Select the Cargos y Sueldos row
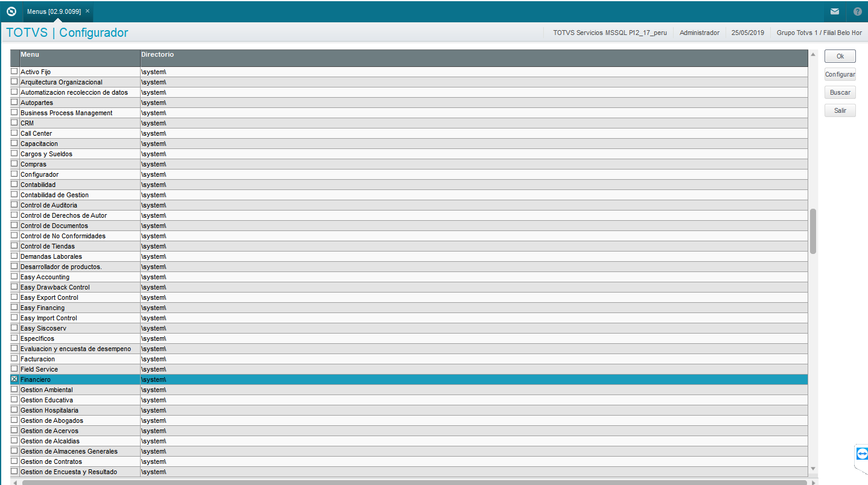868x485 pixels. point(409,154)
